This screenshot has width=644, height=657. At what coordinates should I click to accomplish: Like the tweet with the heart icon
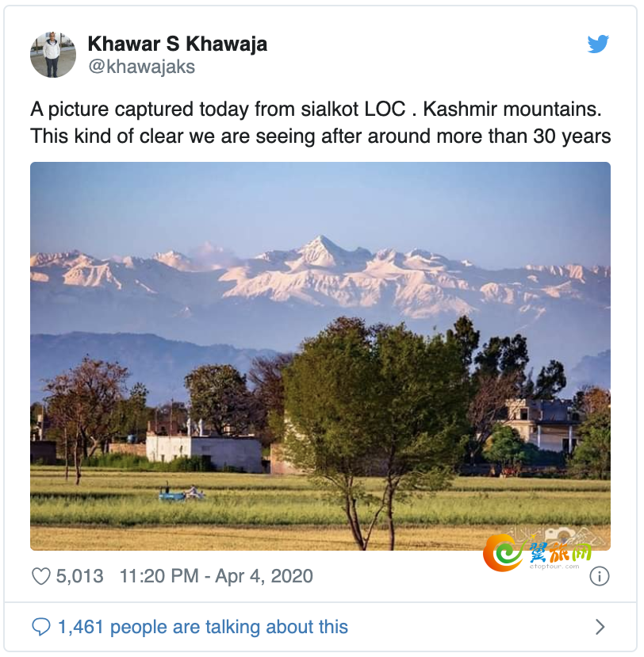pyautogui.click(x=41, y=576)
